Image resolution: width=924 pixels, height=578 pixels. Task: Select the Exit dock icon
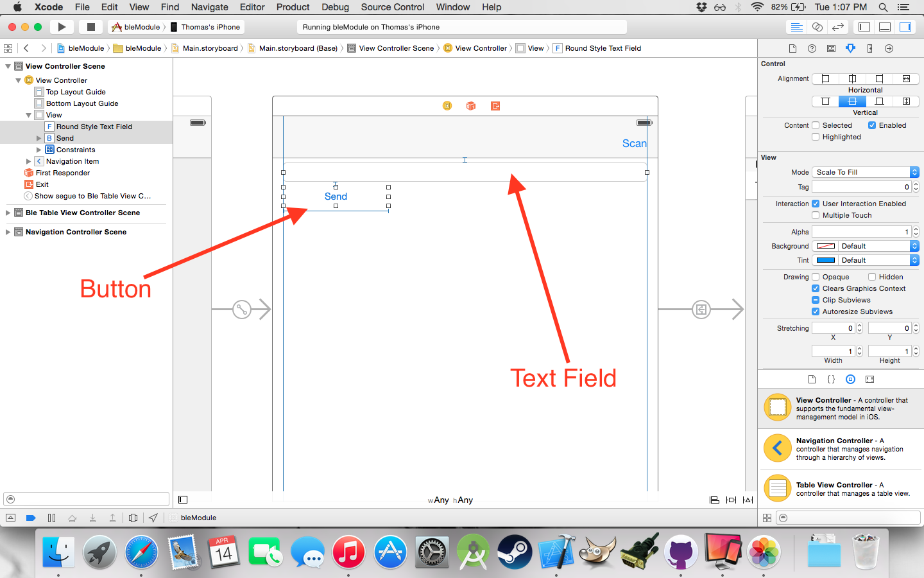495,106
